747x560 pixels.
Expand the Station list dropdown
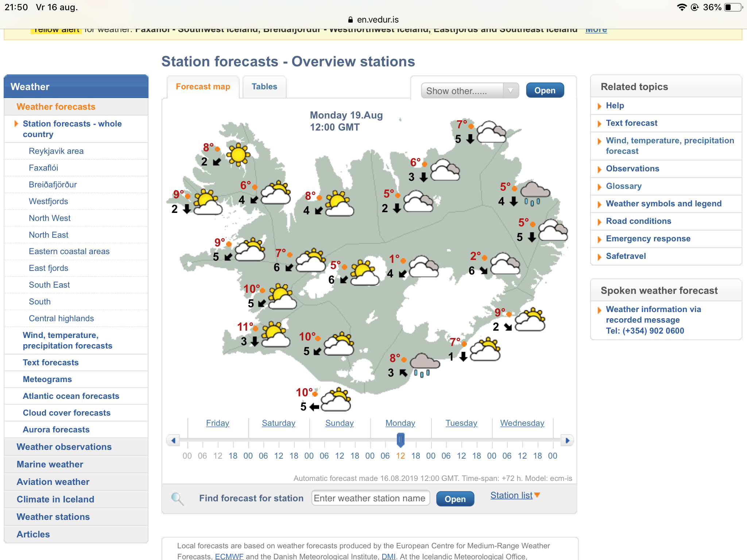click(x=515, y=495)
